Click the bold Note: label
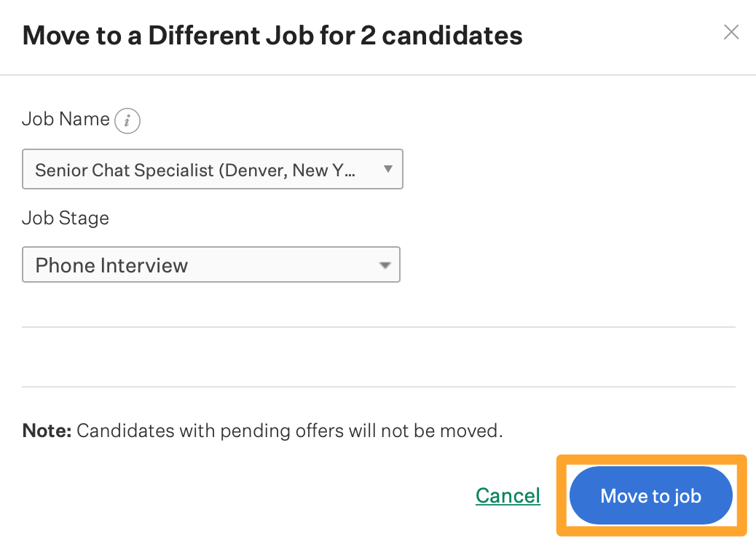 [x=47, y=431]
